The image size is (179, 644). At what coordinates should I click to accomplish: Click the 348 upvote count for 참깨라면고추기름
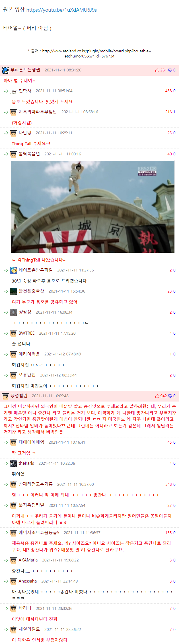coord(168,484)
